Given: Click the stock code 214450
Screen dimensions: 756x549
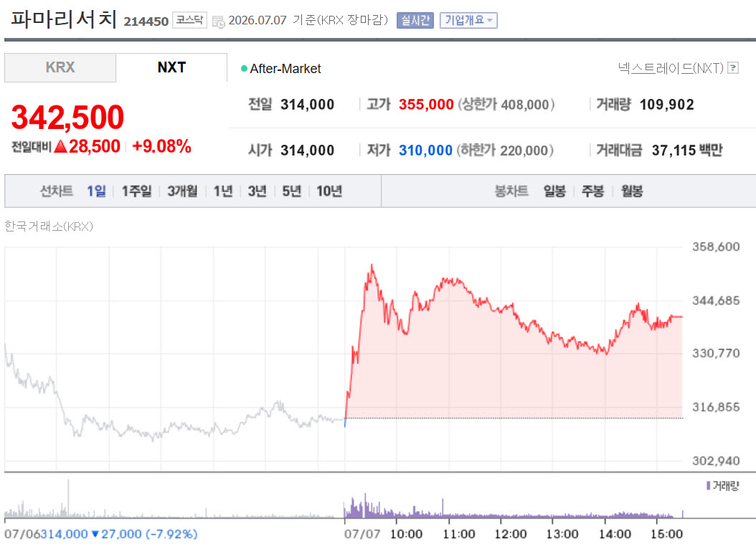Looking at the screenshot, I should click(146, 22).
